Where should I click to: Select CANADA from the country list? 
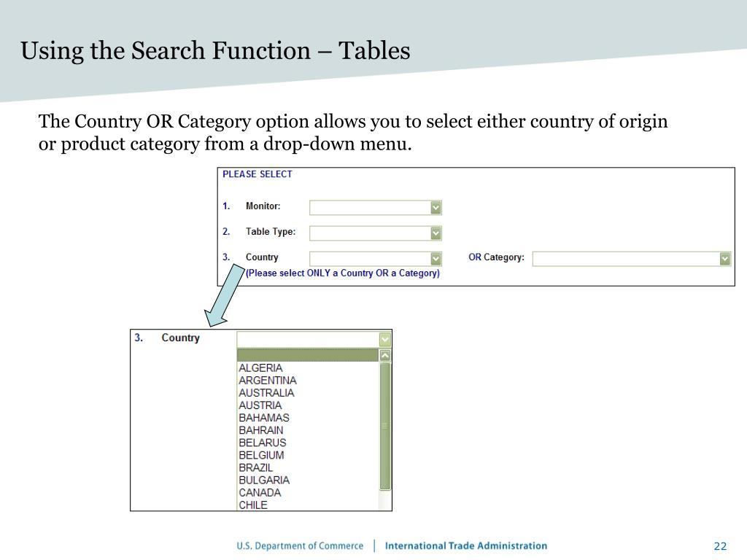click(308, 492)
